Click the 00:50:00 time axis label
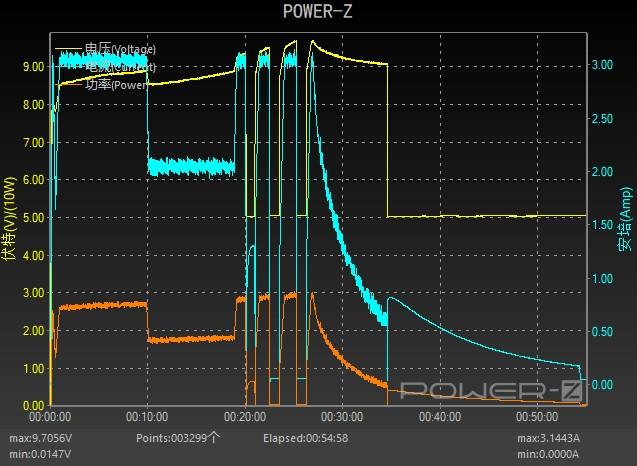Viewport: 637px width, 466px height. click(537, 417)
